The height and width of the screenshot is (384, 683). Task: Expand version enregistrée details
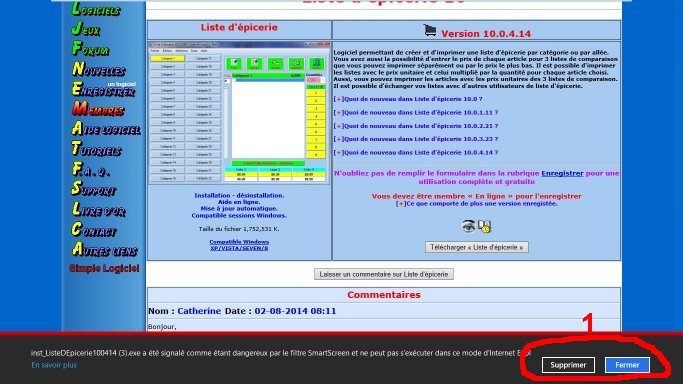pos(476,204)
